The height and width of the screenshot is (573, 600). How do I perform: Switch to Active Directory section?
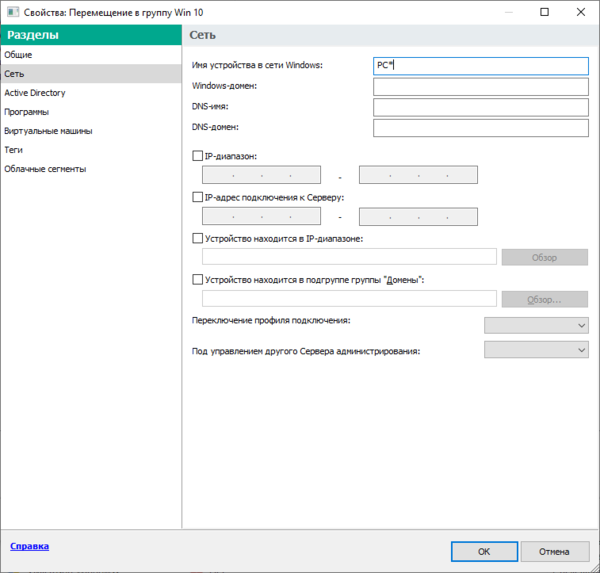pos(34,93)
